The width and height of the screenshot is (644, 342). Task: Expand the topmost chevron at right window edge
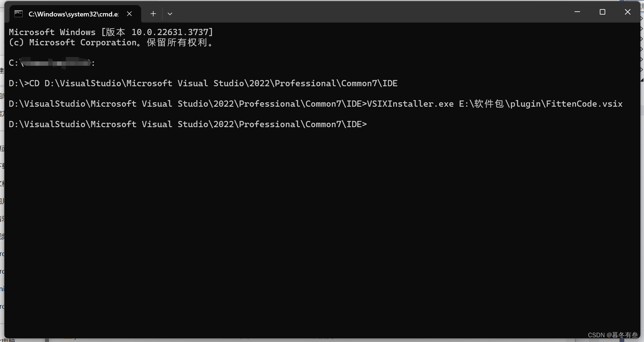(x=642, y=18)
